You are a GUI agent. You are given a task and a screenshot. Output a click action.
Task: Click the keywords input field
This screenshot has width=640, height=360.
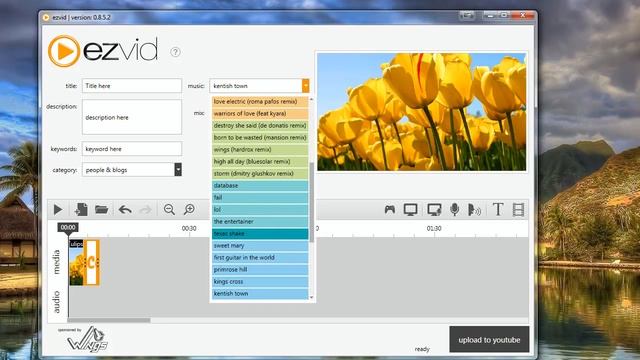click(132, 149)
